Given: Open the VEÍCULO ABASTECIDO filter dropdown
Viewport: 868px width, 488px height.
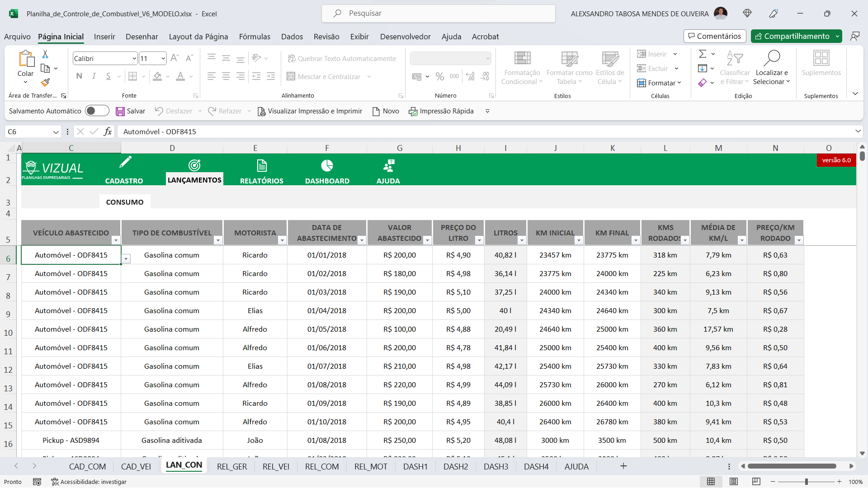Looking at the screenshot, I should click(116, 240).
